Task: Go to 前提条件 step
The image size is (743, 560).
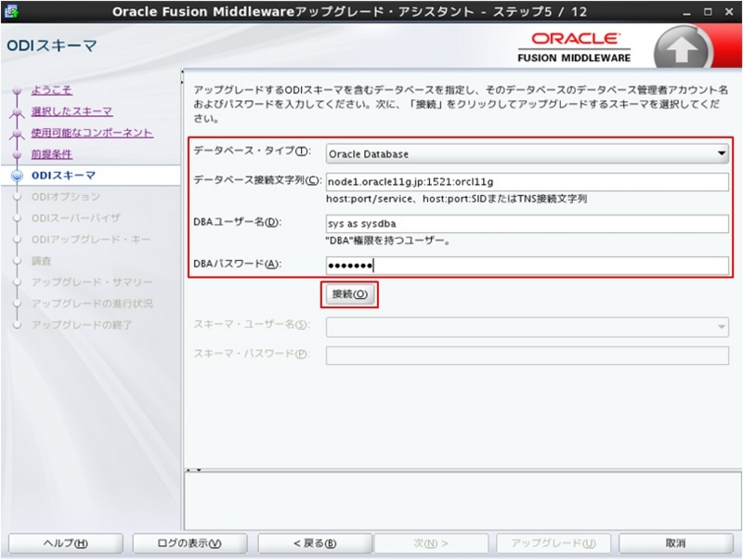Action: [x=52, y=154]
